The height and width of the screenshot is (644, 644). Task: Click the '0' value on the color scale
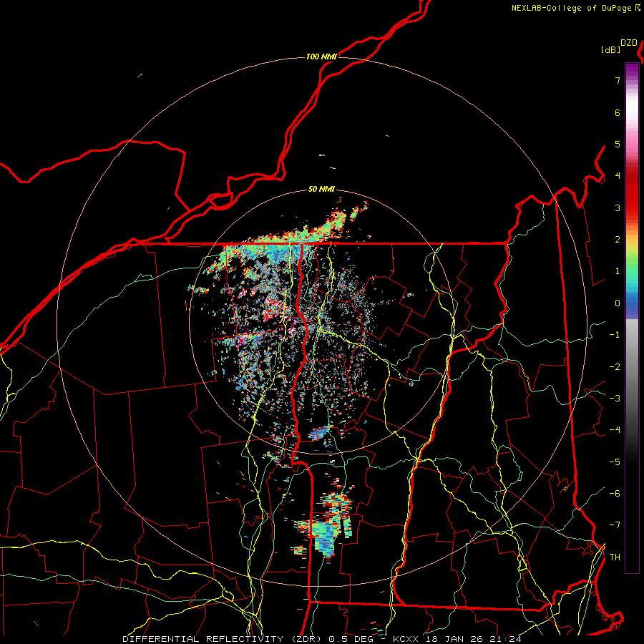coord(618,303)
